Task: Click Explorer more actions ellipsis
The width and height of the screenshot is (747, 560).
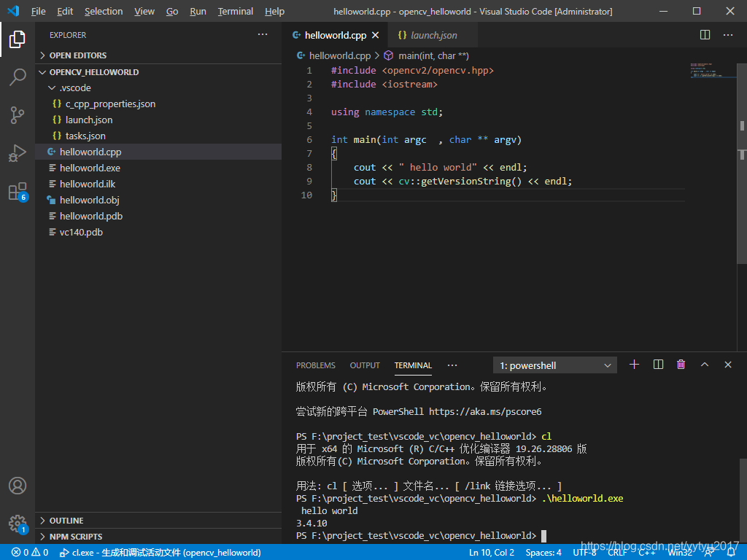Action: point(263,34)
